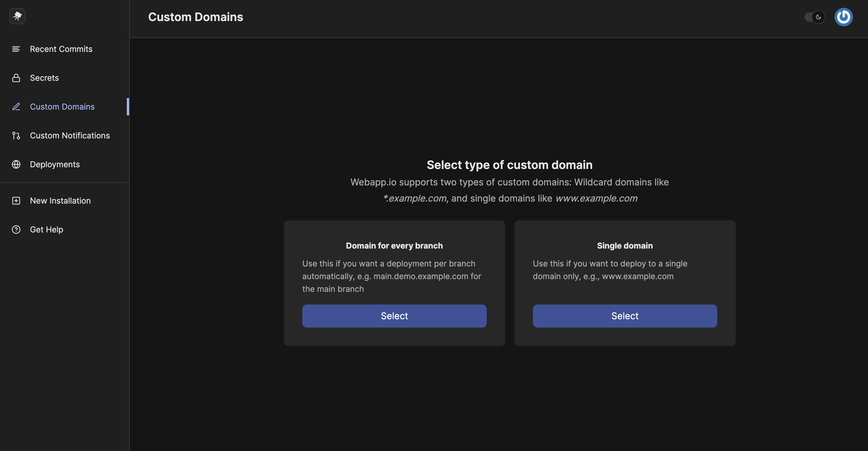
Task: Open Custom Notifications in sidebar
Action: coord(70,136)
